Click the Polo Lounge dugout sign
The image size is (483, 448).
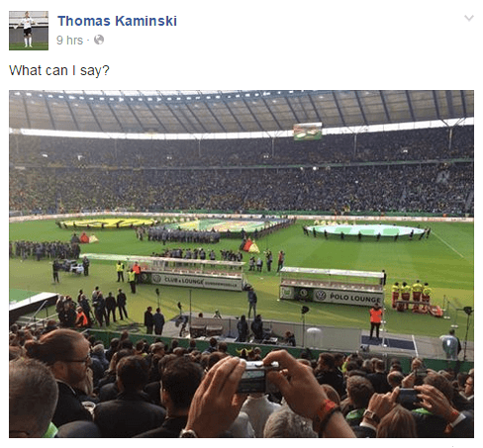354,298
